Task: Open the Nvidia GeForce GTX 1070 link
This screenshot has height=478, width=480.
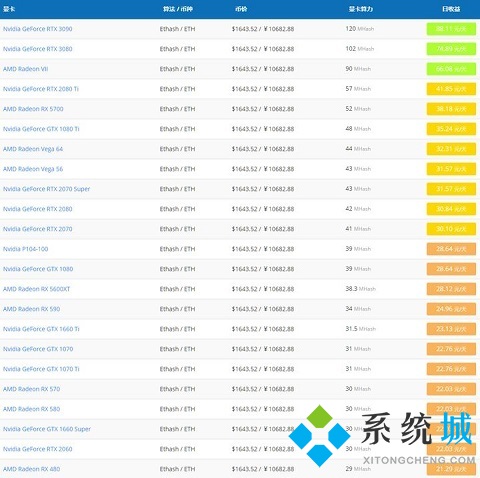Action: (38, 349)
